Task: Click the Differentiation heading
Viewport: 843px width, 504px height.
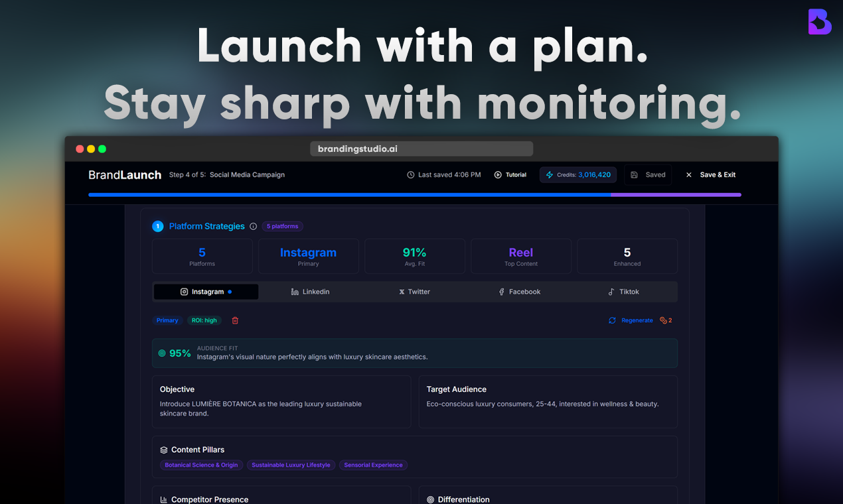Action: [464, 499]
